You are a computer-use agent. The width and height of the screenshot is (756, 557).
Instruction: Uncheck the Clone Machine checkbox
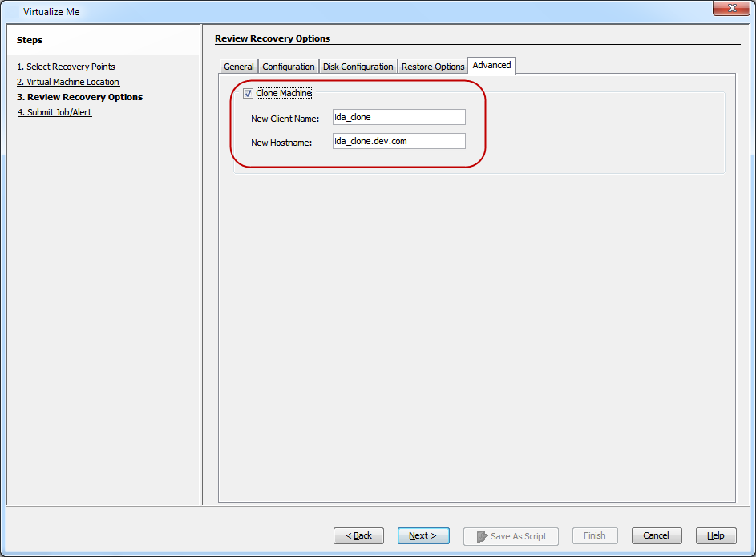[x=248, y=94]
